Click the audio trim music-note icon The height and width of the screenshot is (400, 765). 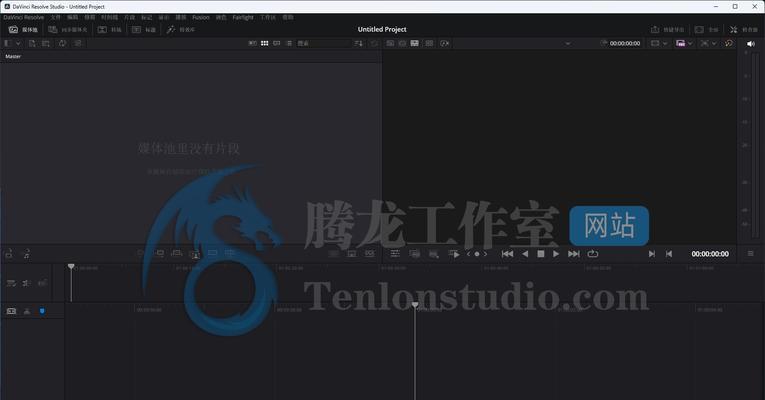(x=26, y=254)
